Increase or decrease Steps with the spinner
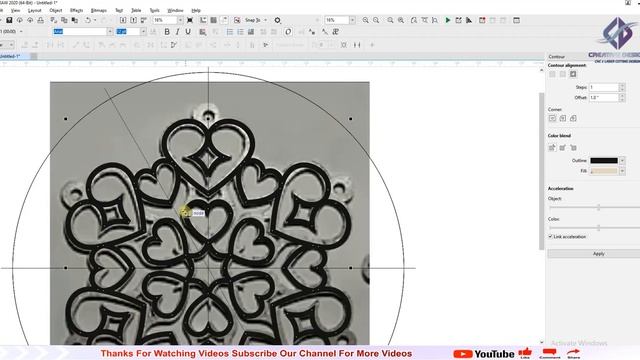640x360 pixels. coord(622,87)
